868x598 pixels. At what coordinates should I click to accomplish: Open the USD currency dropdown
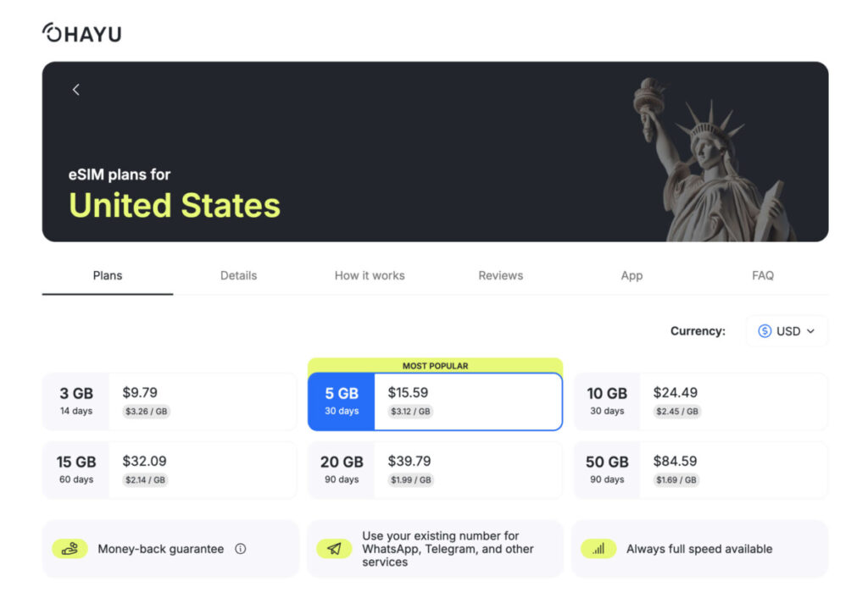pos(787,331)
